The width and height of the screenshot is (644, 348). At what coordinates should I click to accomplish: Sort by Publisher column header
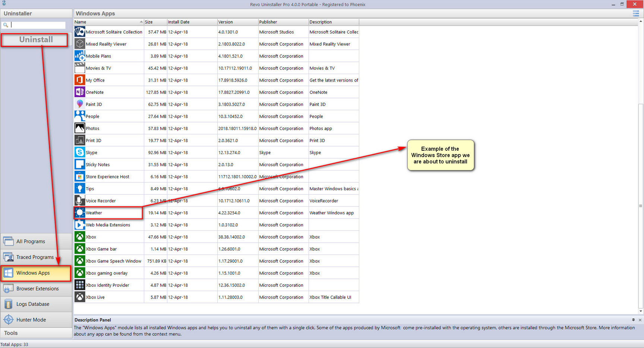click(283, 22)
